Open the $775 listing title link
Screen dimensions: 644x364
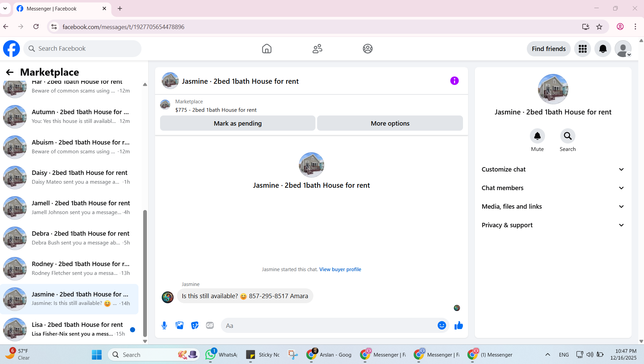point(216,110)
